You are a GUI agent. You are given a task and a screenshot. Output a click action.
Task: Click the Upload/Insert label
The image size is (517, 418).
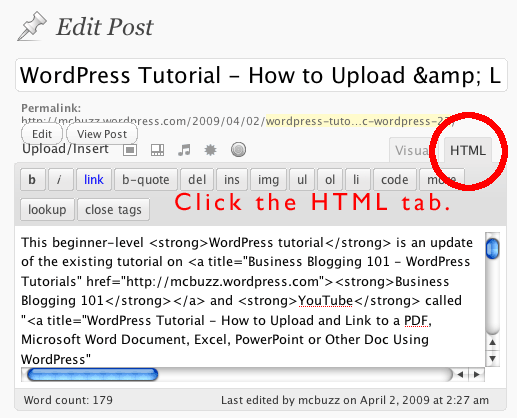65,149
